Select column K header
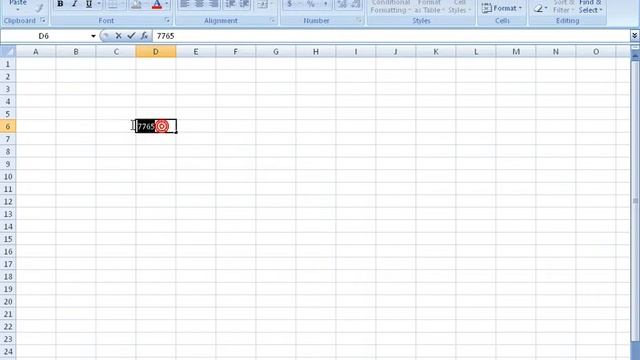640x360 pixels. click(x=436, y=51)
